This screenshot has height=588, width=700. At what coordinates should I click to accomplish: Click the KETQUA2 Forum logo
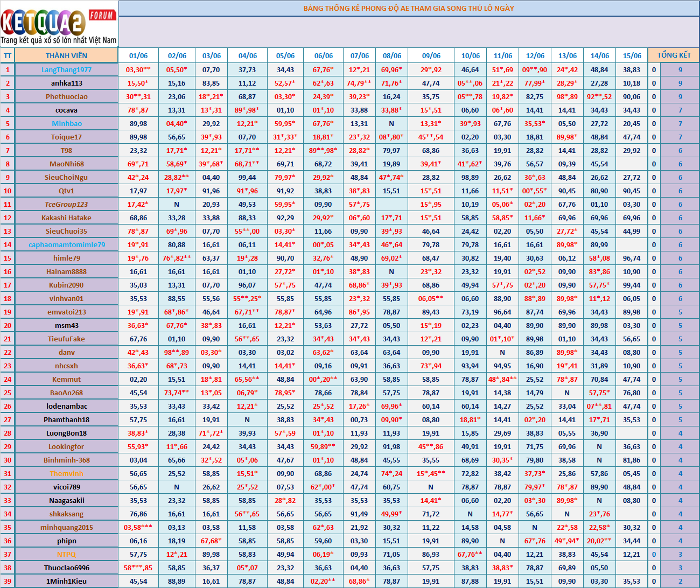click(59, 24)
